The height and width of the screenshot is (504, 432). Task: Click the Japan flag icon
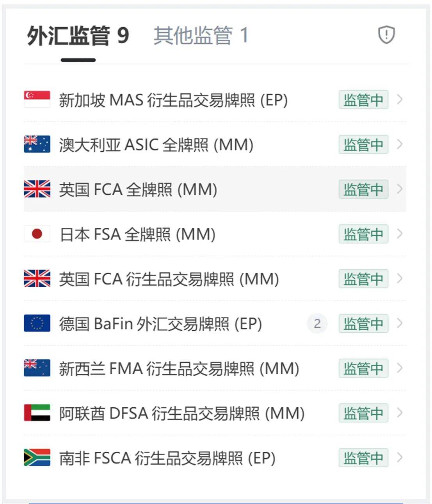point(37,234)
